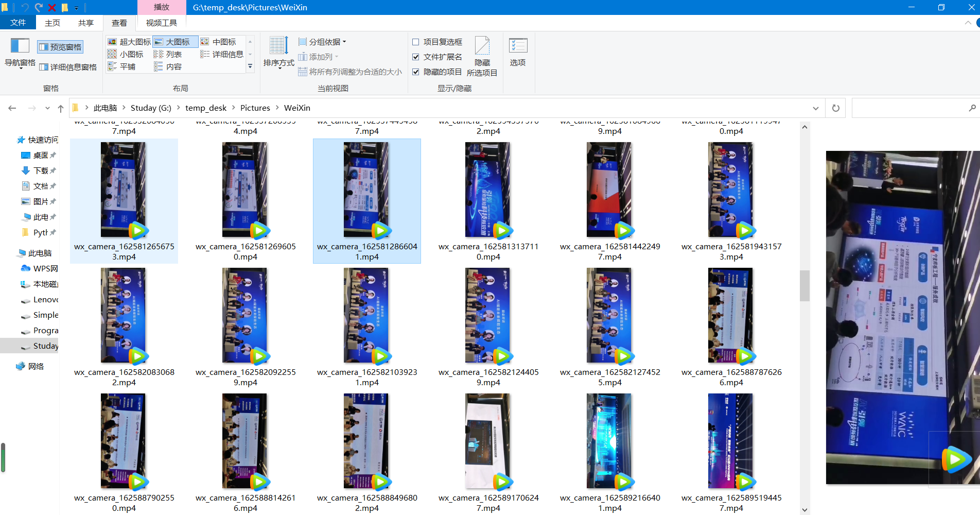Select video wx_camera_1625812696050.mp4
This screenshot has width=980, height=515.
pyautogui.click(x=246, y=201)
